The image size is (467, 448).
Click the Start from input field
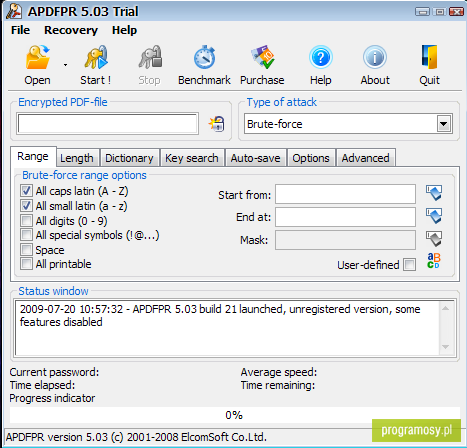point(345,194)
